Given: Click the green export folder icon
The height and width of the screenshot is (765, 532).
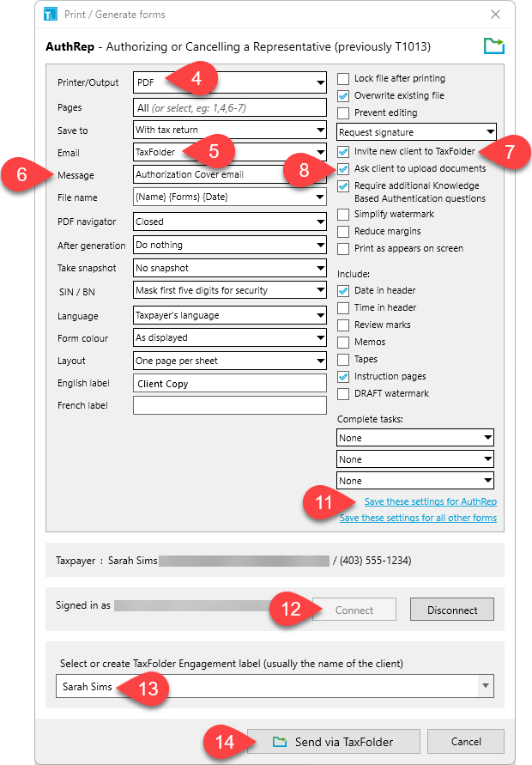Looking at the screenshot, I should coord(494,46).
